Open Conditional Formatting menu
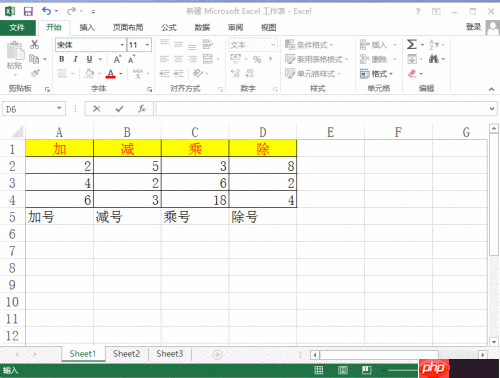This screenshot has height=378, width=500. (309, 45)
